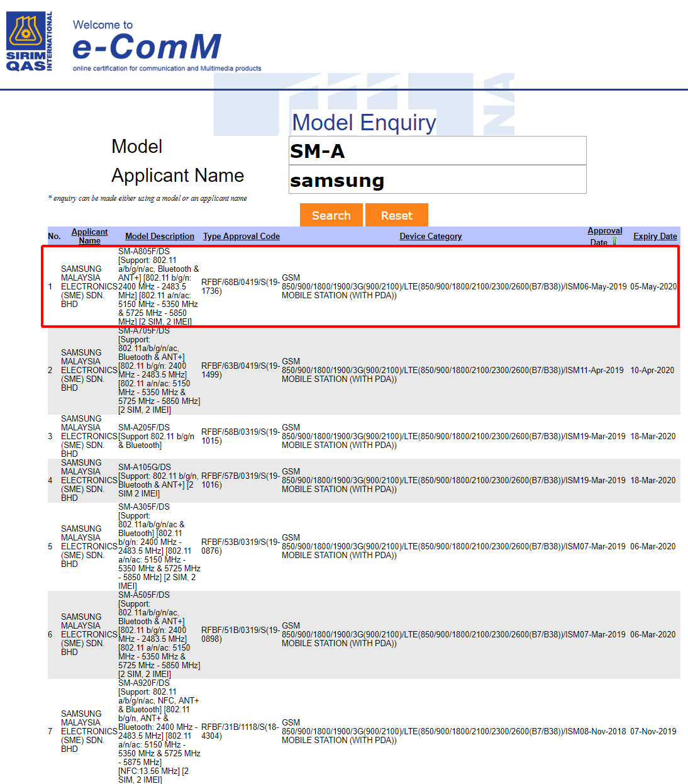The height and width of the screenshot is (784, 688).
Task: Sort results by Applicant Name column
Action: (89, 236)
